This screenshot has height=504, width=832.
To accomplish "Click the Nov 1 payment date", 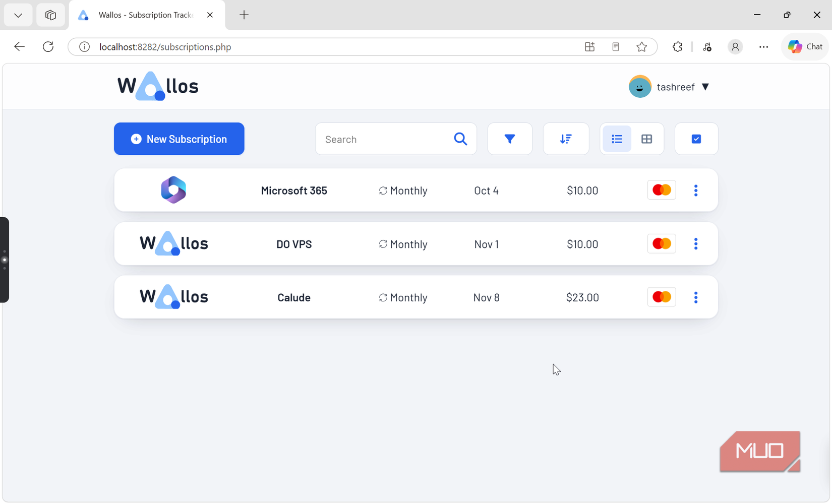I will [x=486, y=244].
